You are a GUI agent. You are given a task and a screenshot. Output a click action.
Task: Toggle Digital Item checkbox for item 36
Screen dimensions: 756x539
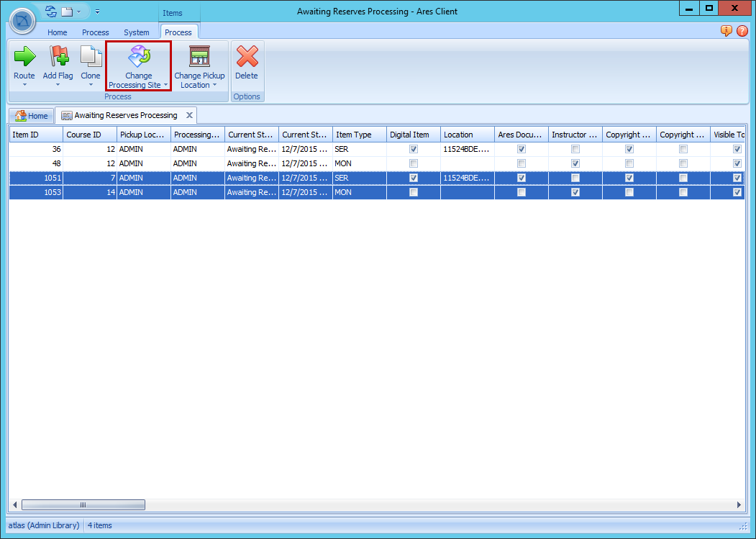click(413, 149)
